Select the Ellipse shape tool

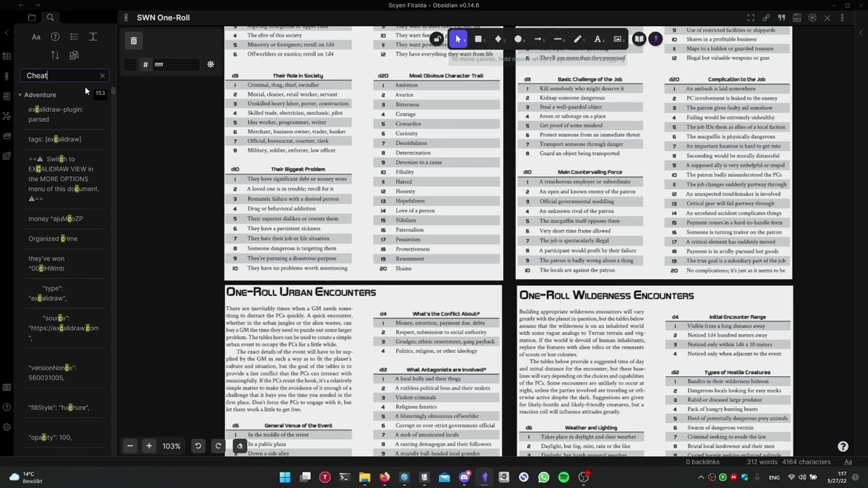coord(518,39)
